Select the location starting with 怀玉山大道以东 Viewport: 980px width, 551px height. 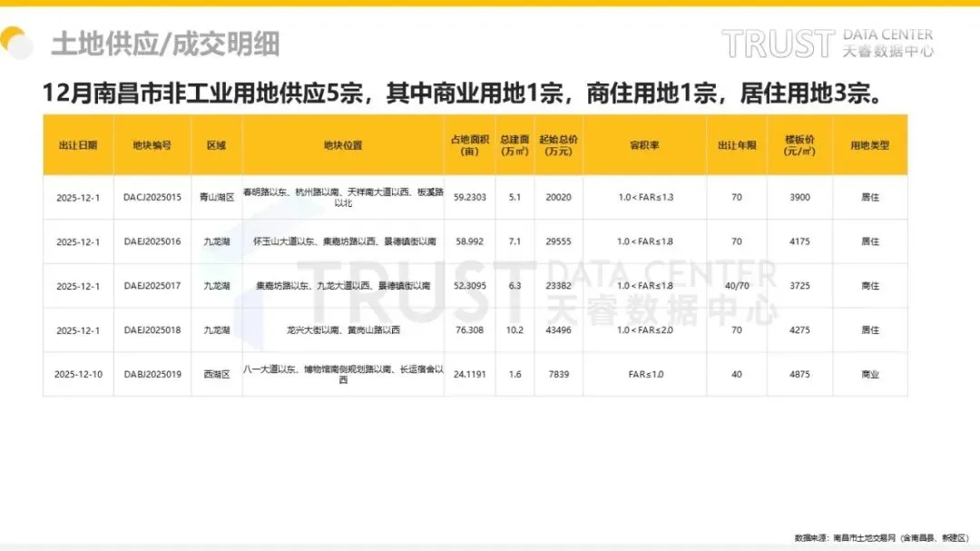pos(345,241)
